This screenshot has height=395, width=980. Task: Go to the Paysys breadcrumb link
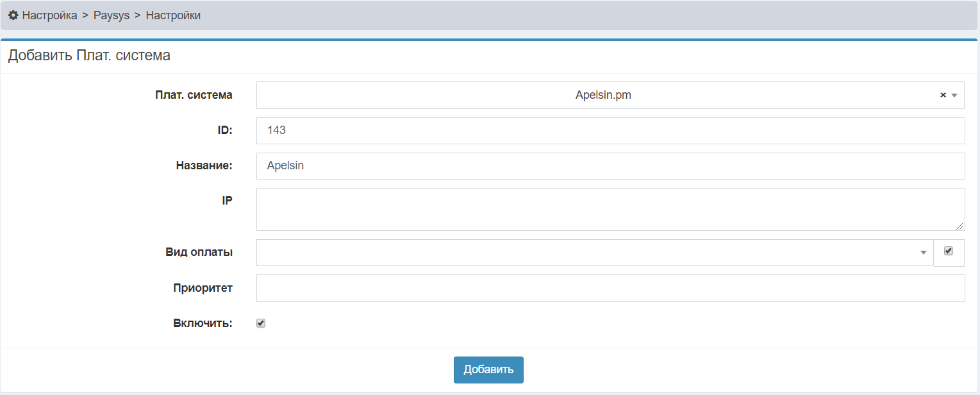click(112, 15)
